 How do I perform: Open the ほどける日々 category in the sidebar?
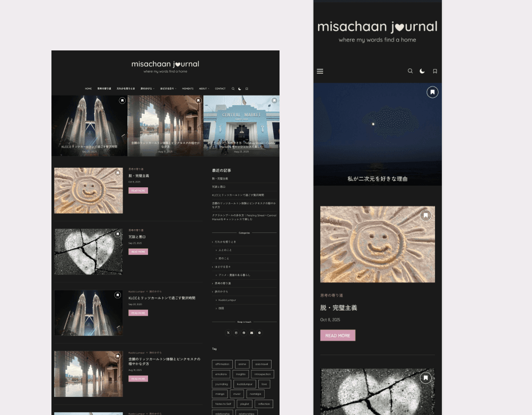(x=223, y=267)
